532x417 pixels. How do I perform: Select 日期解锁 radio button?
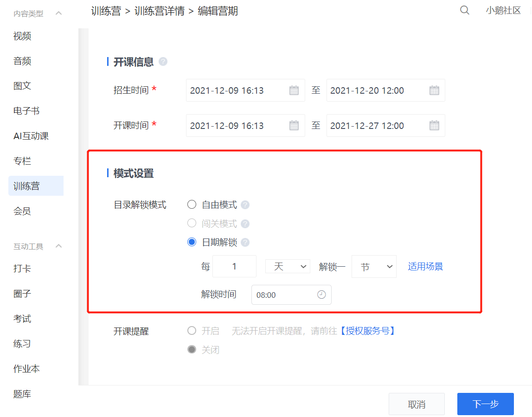192,242
